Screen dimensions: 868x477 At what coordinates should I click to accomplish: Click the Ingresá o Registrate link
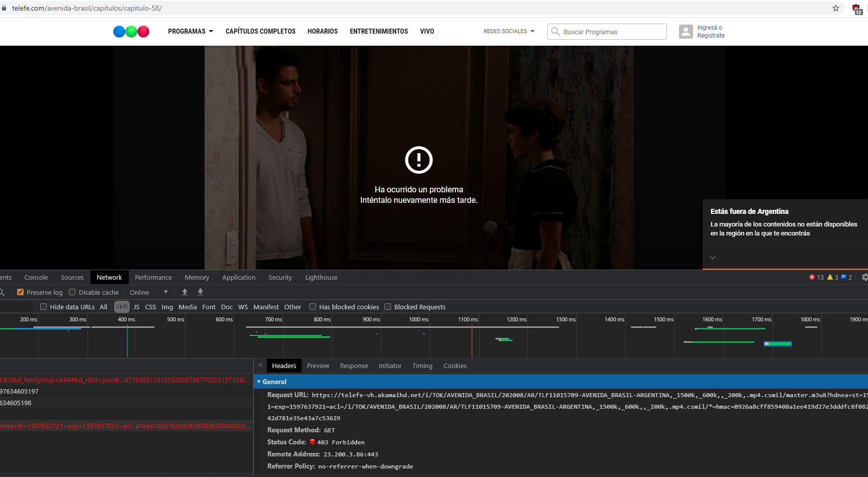pyautogui.click(x=711, y=31)
